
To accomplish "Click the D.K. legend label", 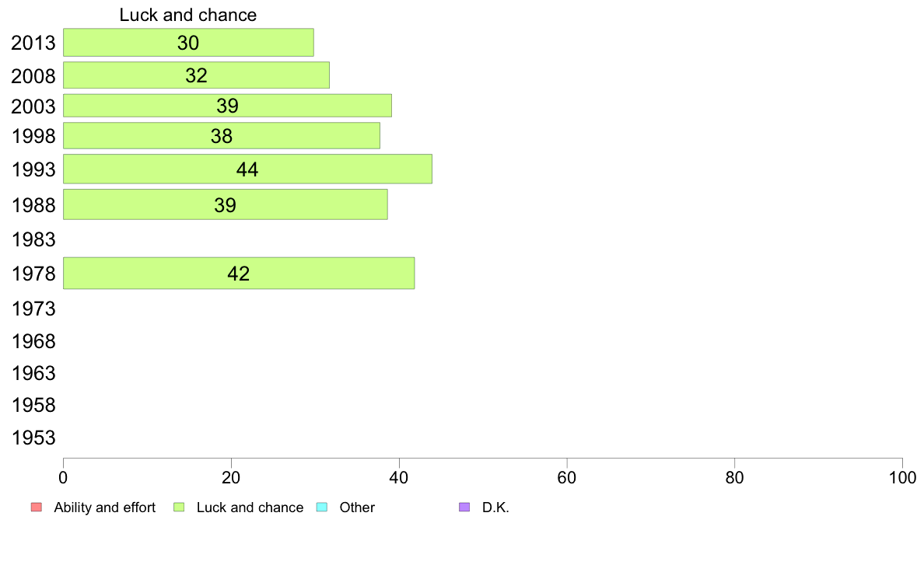I will coord(495,507).
